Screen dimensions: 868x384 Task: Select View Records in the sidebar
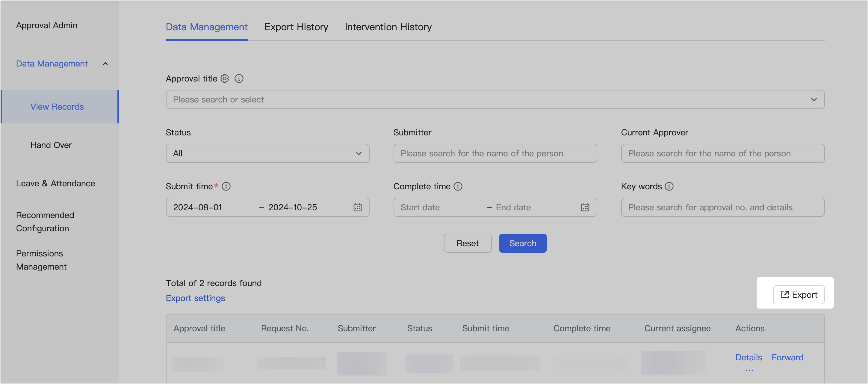(57, 106)
